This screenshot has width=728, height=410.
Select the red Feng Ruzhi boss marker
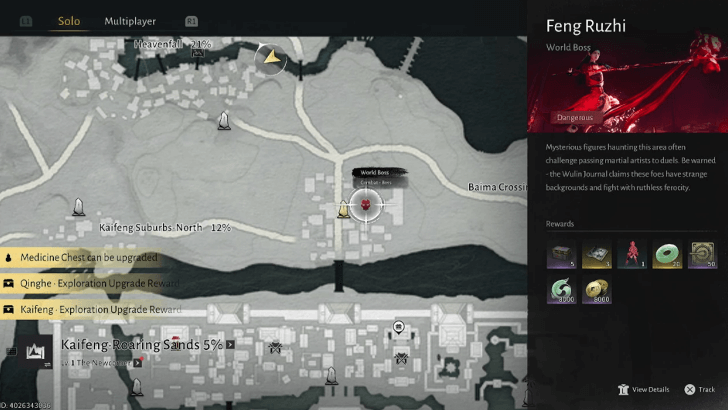[366, 205]
